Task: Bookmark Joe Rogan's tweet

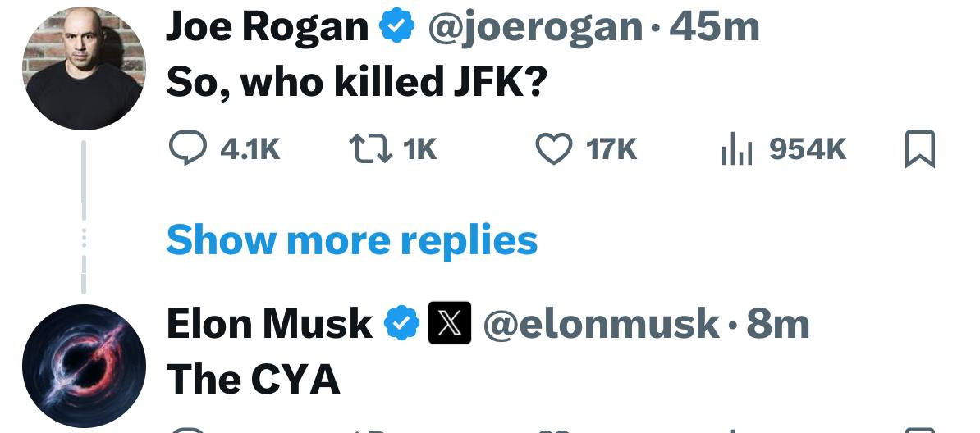Action: click(x=919, y=150)
